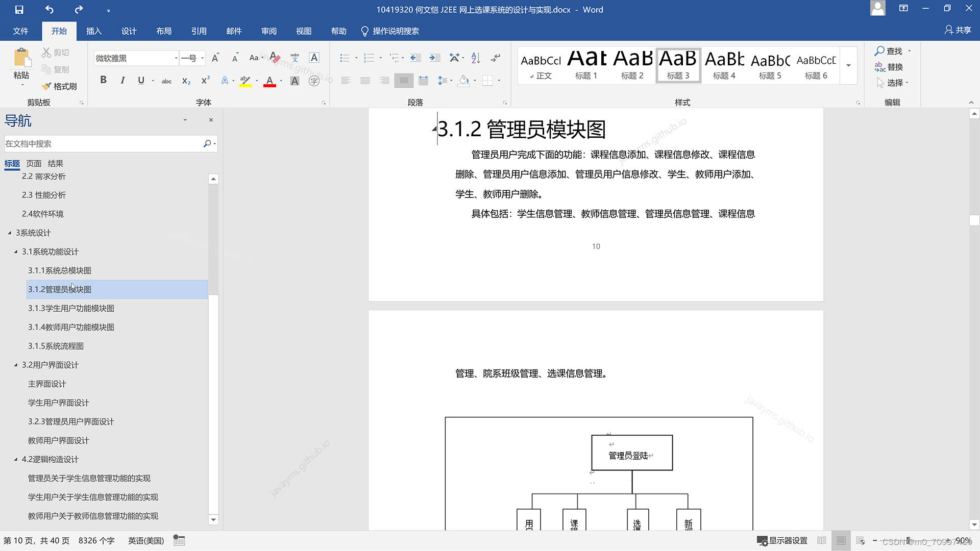Image resolution: width=980 pixels, height=551 pixels.
Task: Click the 替换 replace button
Action: point(889,67)
